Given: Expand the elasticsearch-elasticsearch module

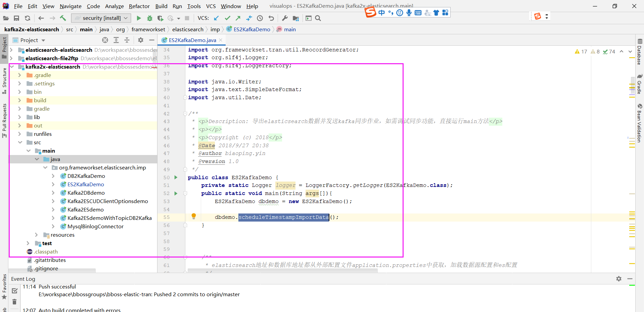Looking at the screenshot, I should point(11,50).
